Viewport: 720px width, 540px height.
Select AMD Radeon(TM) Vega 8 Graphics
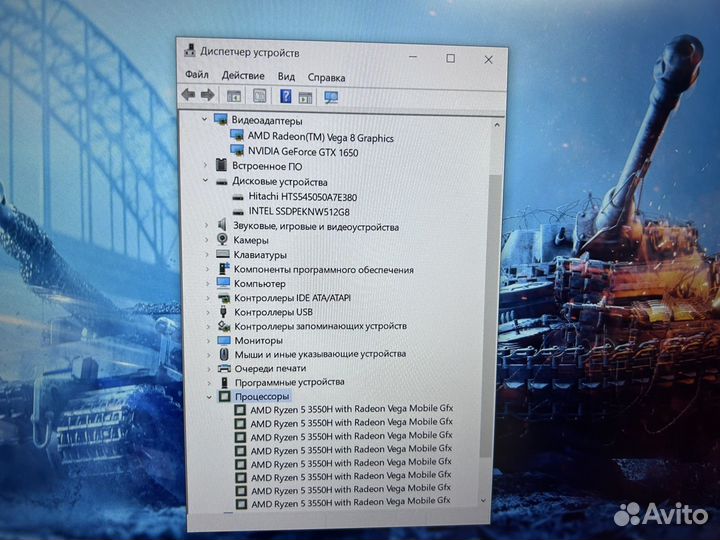(321, 137)
